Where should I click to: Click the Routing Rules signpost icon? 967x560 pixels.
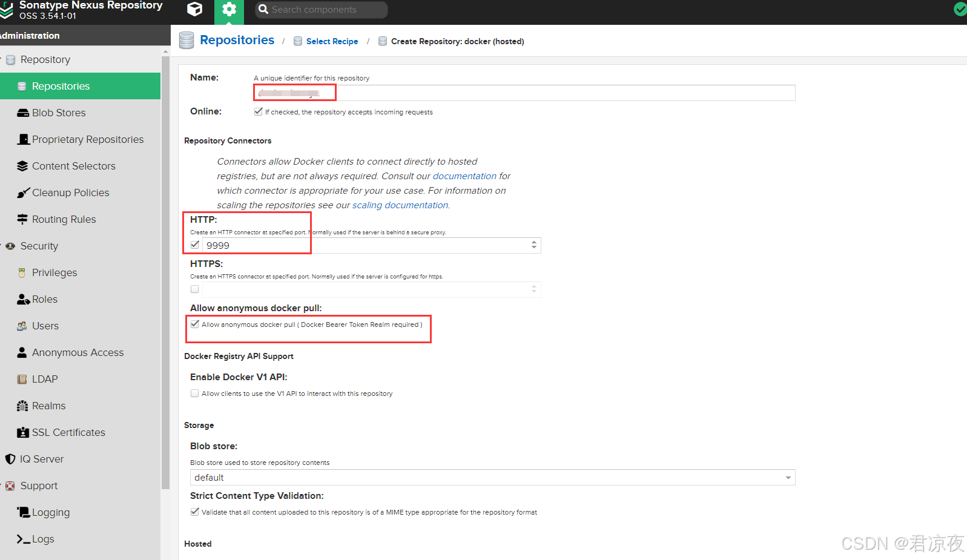click(x=23, y=219)
